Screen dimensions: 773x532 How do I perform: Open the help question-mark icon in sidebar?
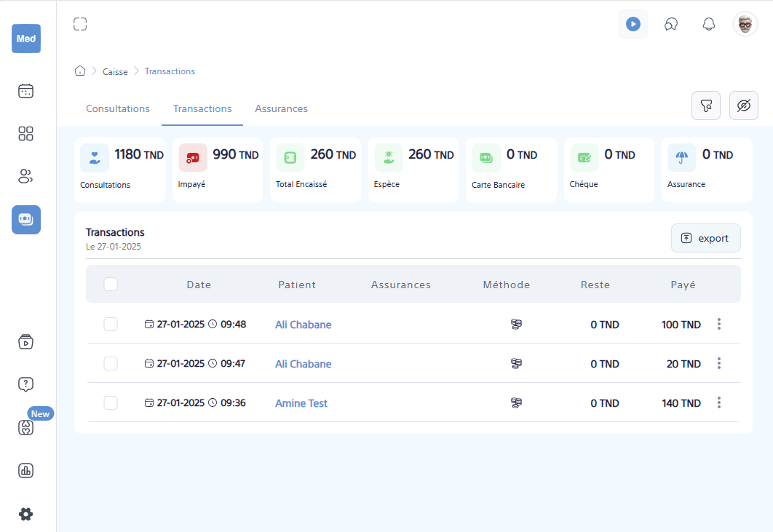pos(25,384)
